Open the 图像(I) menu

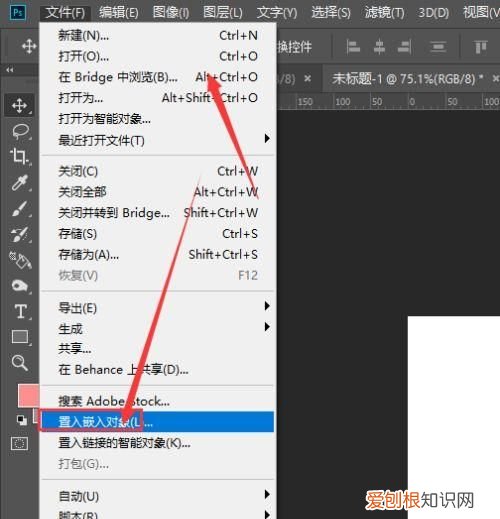pos(171,13)
